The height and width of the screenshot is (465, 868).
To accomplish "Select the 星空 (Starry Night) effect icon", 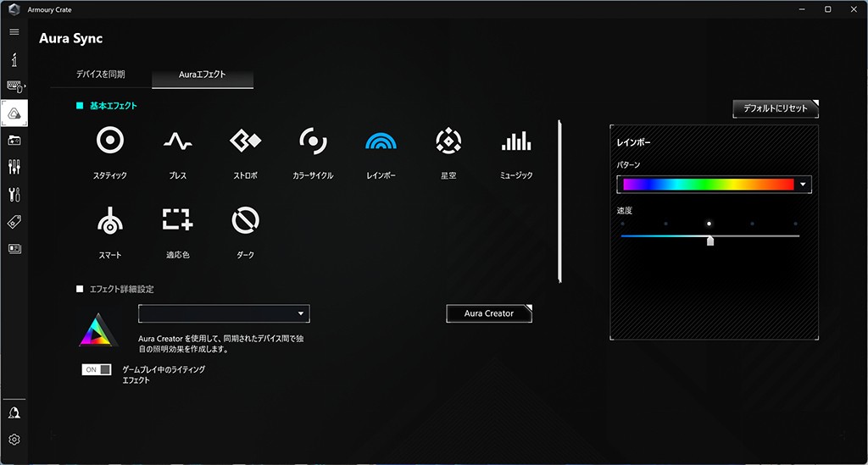I will (x=448, y=141).
